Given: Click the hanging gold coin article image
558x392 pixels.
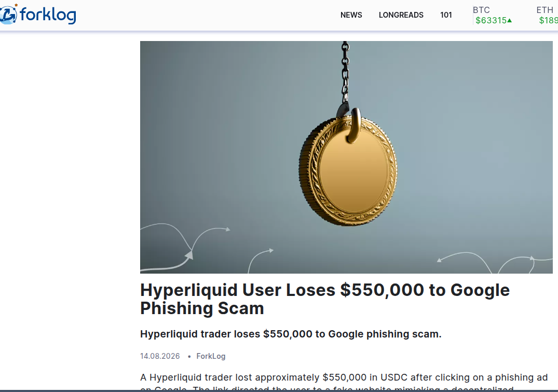Looking at the screenshot, I should point(346,157).
